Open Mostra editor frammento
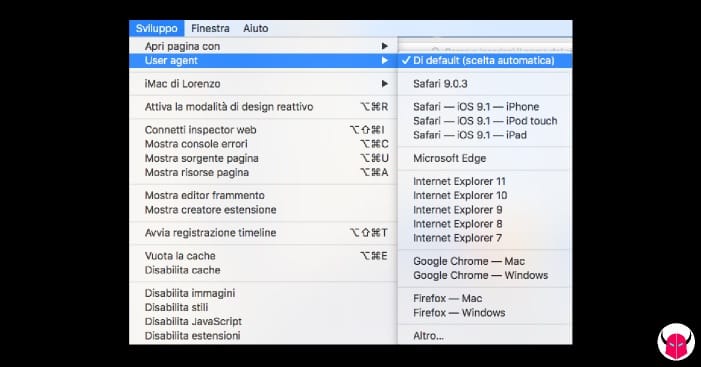This screenshot has width=701, height=367. coord(263,195)
